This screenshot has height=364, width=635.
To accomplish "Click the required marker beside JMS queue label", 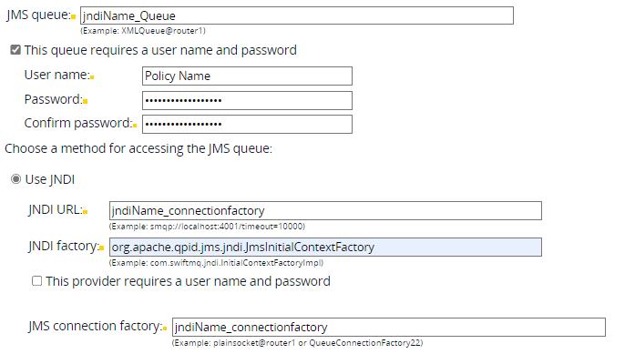I will point(73,18).
